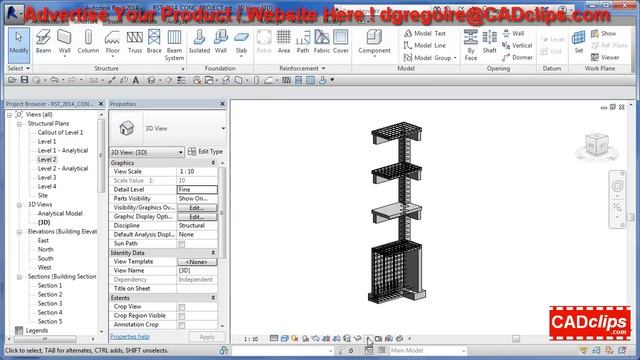Viewport: 640px width, 360px height.
Task: Collapse the Graphics properties group
Action: tap(213, 163)
